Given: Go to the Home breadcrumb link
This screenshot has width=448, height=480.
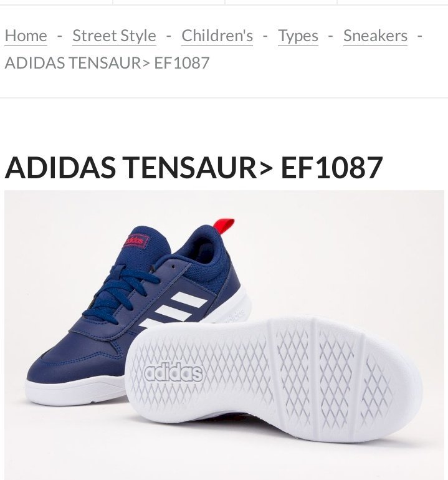Looking at the screenshot, I should (26, 36).
